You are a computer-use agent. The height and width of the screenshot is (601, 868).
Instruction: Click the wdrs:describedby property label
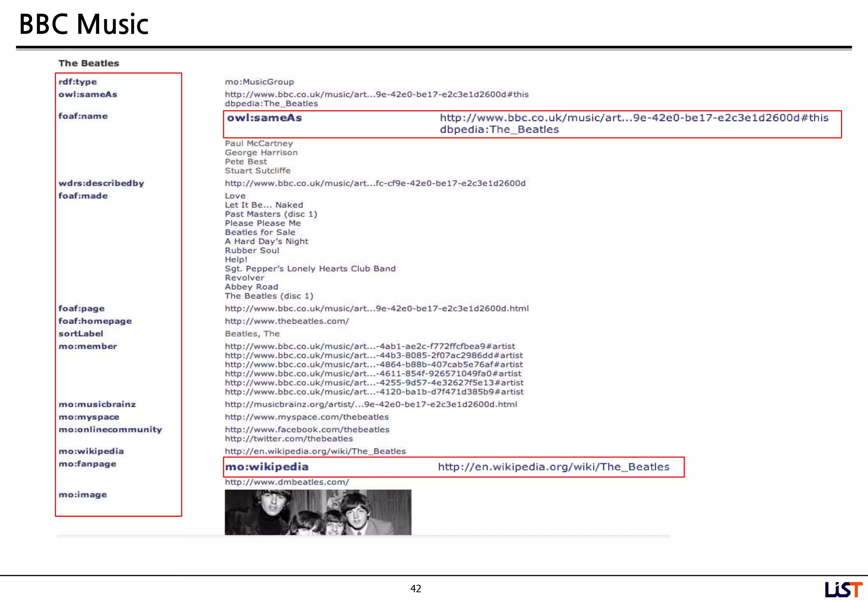click(x=101, y=183)
